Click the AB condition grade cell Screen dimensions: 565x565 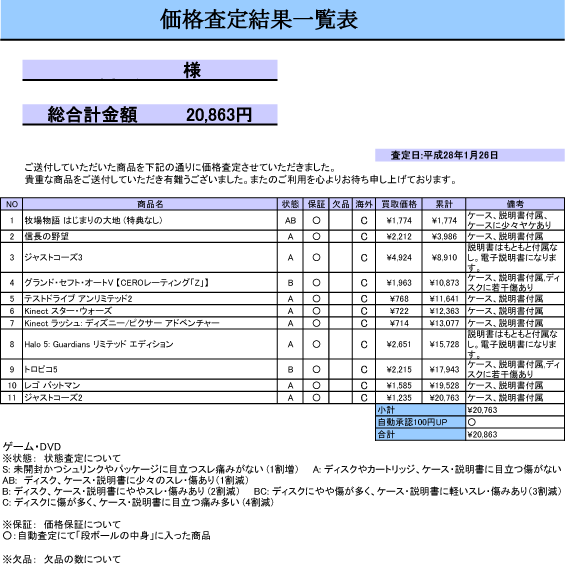pos(290,220)
